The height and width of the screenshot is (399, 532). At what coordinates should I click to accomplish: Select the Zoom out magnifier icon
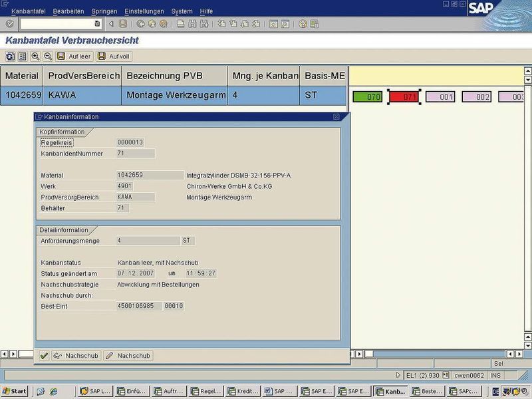pyautogui.click(x=47, y=57)
